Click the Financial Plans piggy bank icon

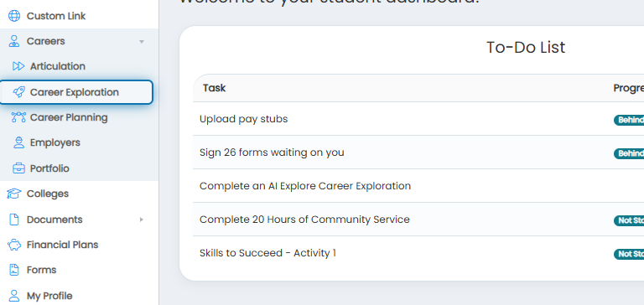pyautogui.click(x=14, y=245)
